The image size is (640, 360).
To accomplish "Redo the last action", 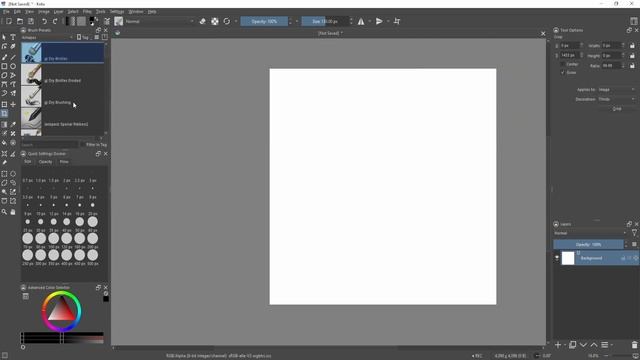I will point(55,21).
